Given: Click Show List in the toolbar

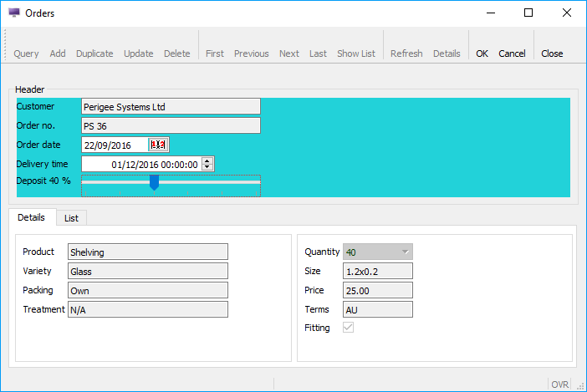Looking at the screenshot, I should 356,53.
